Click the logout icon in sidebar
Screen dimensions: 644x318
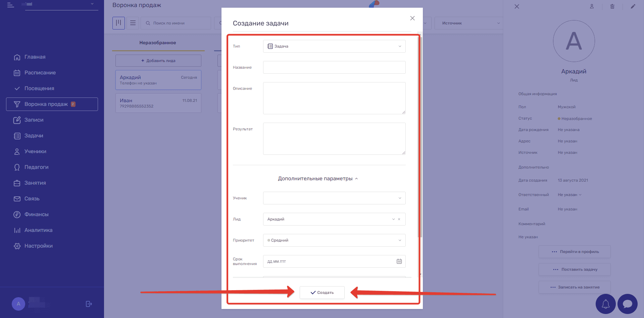(x=89, y=304)
